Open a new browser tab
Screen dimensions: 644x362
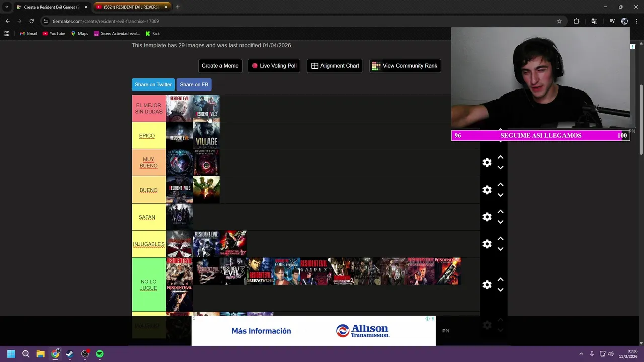coord(178,7)
